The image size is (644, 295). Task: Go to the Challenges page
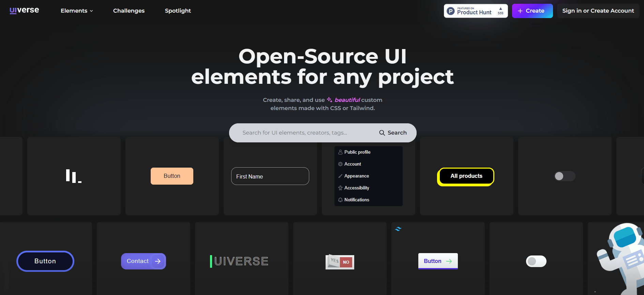(x=129, y=11)
